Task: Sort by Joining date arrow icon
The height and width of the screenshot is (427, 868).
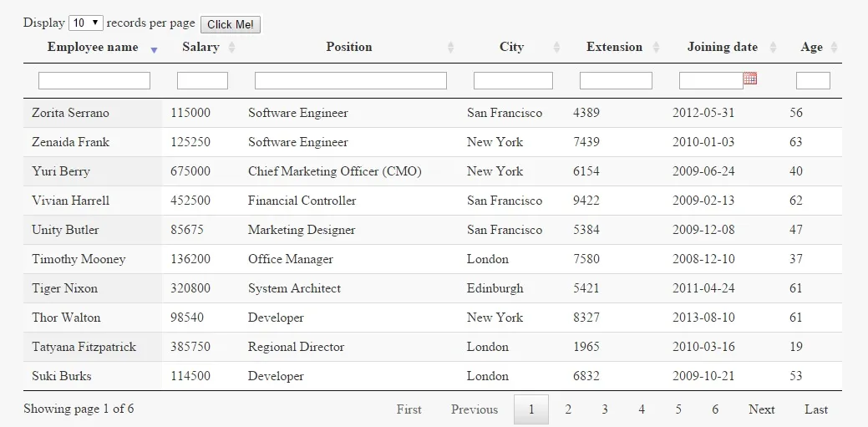Action: 774,48
